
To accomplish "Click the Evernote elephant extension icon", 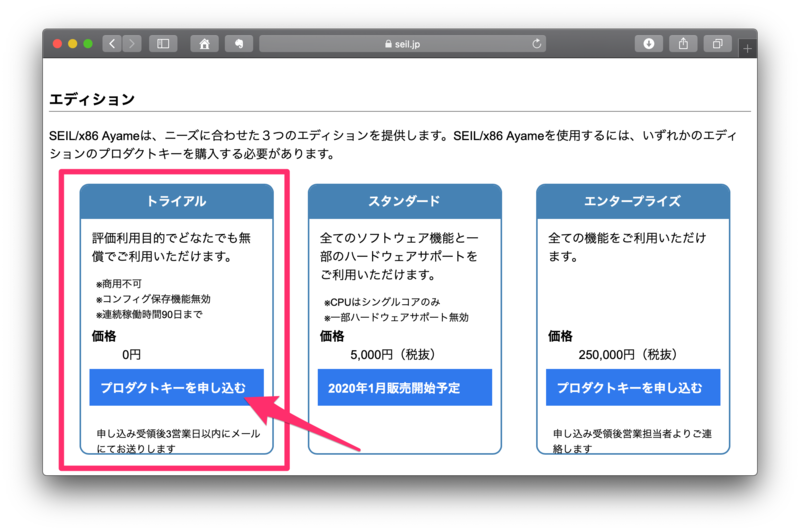I will [239, 44].
